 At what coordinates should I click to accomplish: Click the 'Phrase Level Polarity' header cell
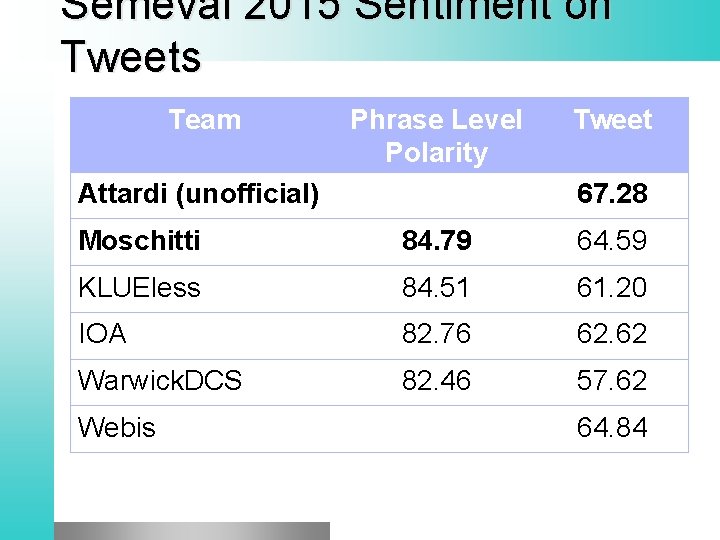pos(436,135)
